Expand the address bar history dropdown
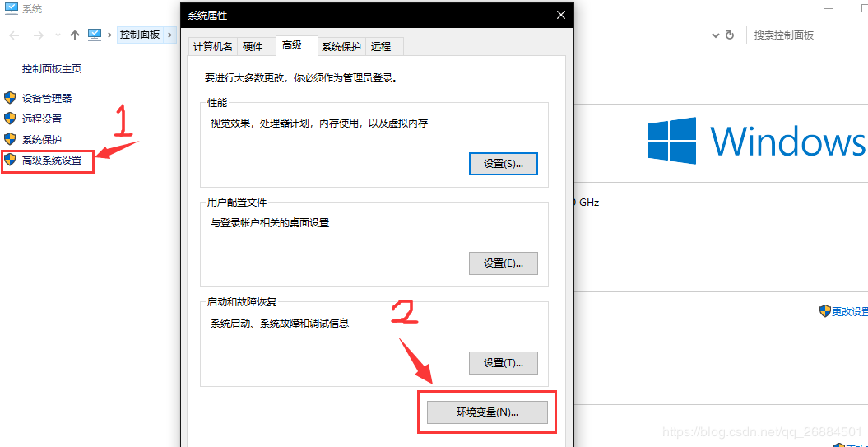The height and width of the screenshot is (447, 868). point(716,35)
